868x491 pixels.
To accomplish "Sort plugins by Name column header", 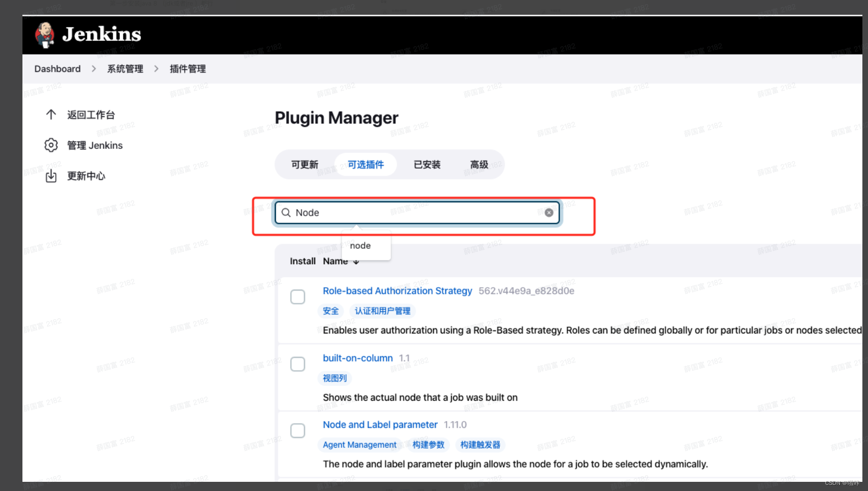I will tap(341, 261).
